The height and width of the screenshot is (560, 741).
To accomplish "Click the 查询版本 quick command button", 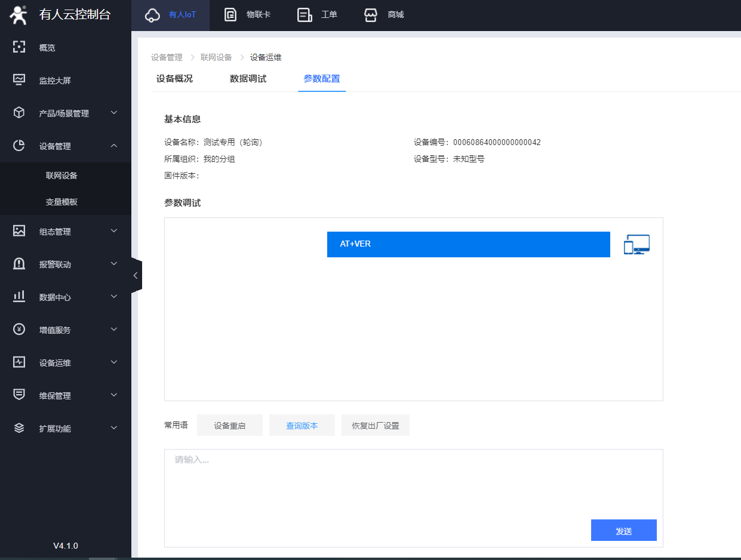I will pyautogui.click(x=302, y=426).
